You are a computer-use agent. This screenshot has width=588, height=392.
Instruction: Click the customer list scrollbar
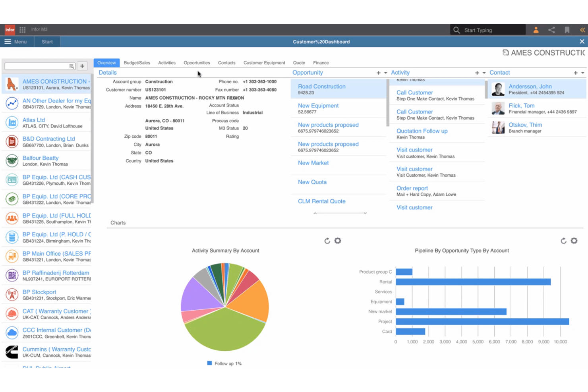[x=92, y=139]
